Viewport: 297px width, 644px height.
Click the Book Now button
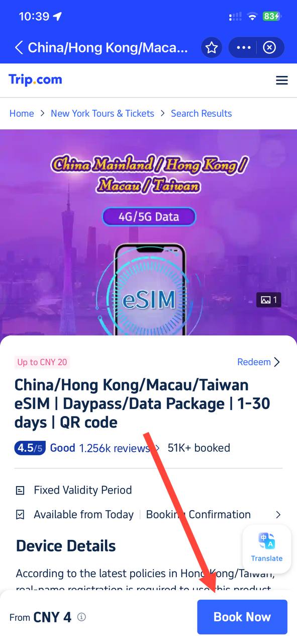[242, 617]
